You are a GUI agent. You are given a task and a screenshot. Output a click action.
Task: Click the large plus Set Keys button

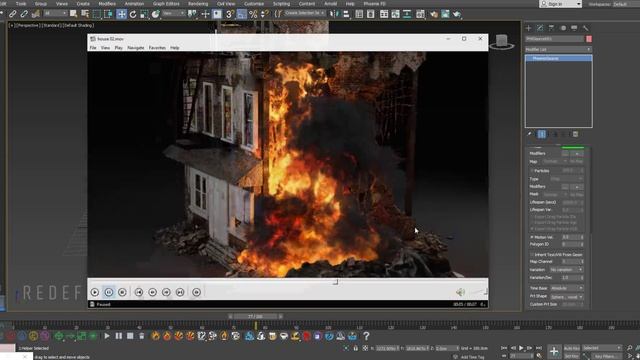tap(554, 351)
